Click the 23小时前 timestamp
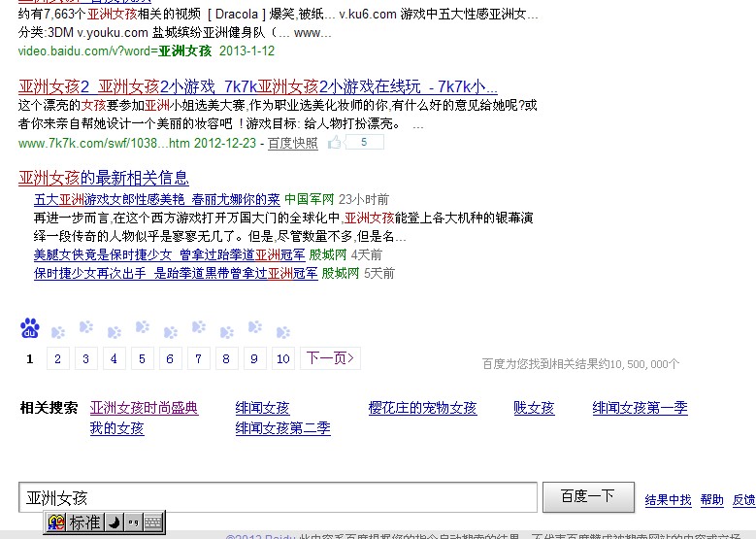Screen dimensions: 756x539 [364, 199]
